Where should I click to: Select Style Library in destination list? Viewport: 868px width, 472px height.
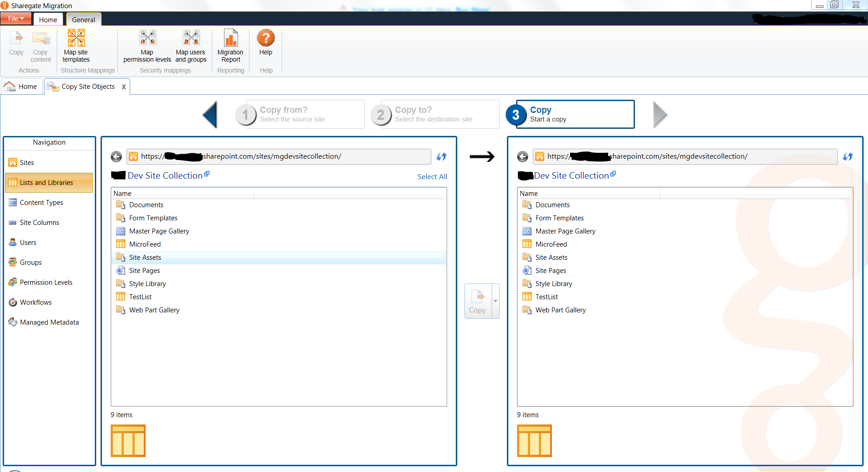click(x=685, y=284)
